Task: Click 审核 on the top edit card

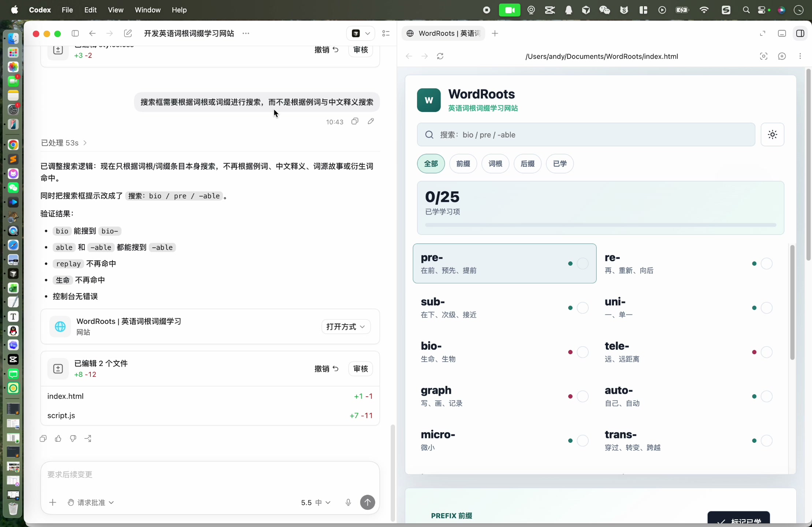Action: point(361,50)
